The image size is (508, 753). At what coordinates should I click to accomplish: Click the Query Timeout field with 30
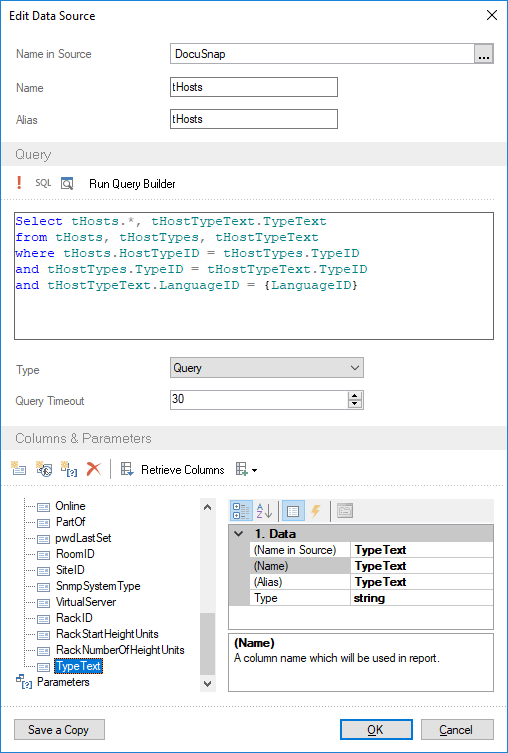click(x=258, y=400)
